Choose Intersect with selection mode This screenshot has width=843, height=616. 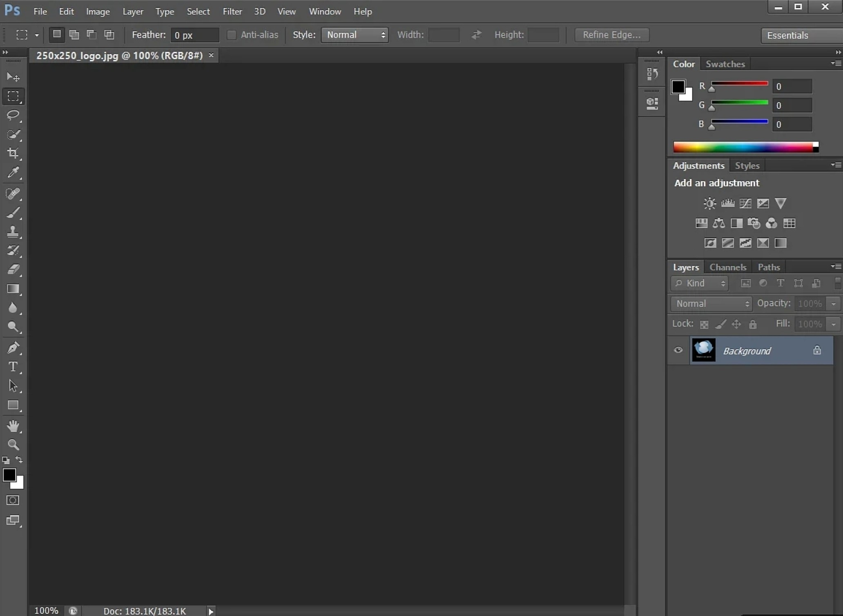[x=109, y=35]
